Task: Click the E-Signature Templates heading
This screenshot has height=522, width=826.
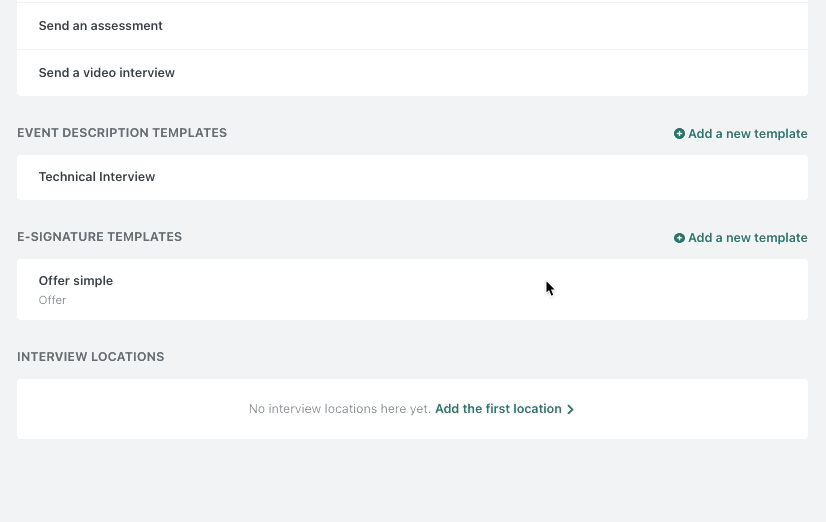Action: pyautogui.click(x=100, y=237)
